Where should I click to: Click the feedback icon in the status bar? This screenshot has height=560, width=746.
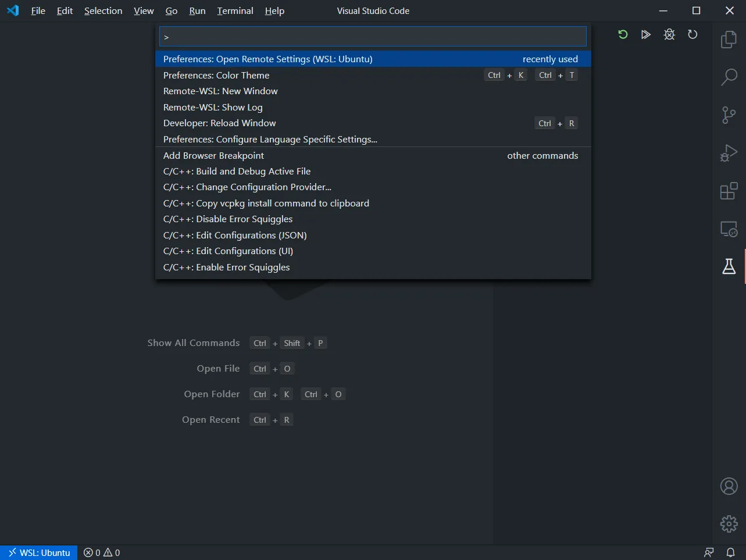pyautogui.click(x=709, y=552)
